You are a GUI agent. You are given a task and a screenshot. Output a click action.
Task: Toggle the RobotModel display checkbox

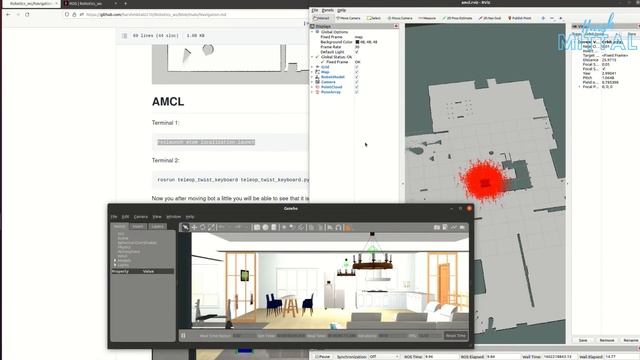coord(357,77)
